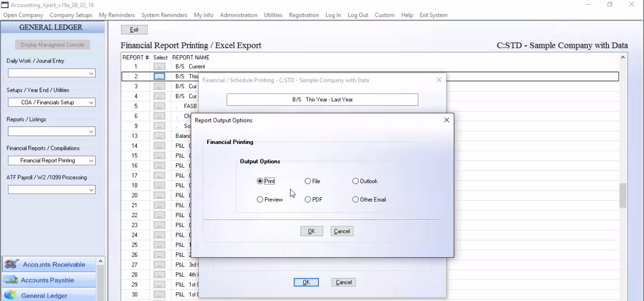
Task: Select the Preview output option
Action: coord(260,199)
